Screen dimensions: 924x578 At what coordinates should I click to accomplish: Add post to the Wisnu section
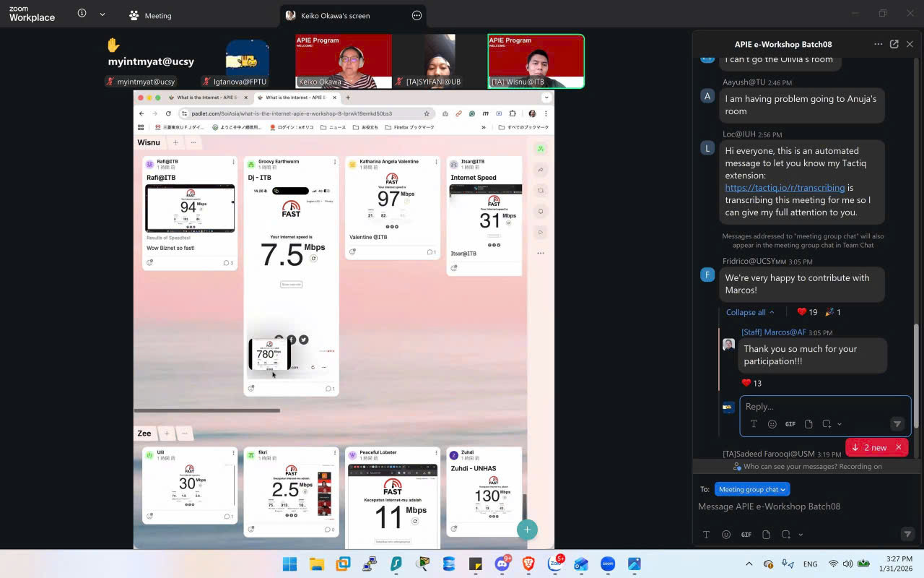(x=175, y=142)
